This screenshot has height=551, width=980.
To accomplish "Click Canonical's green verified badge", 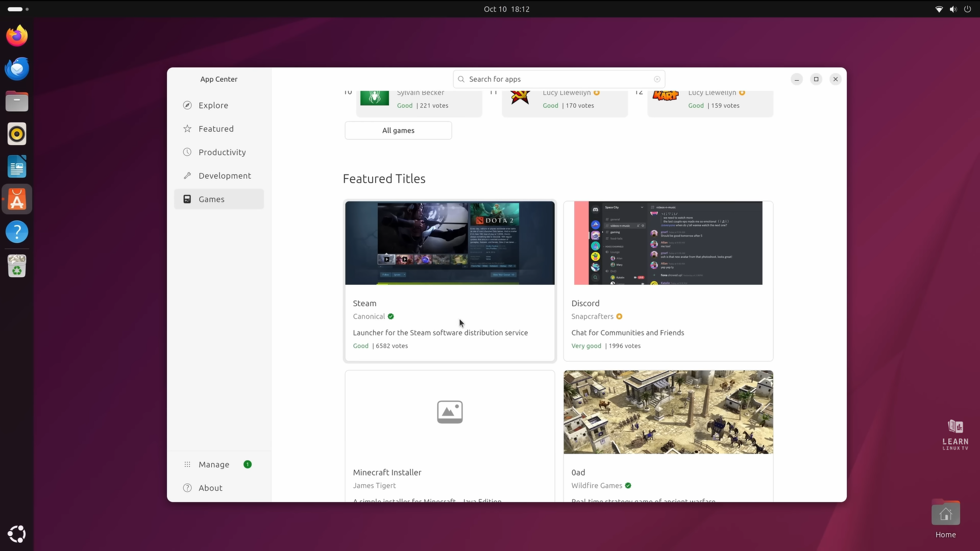I will tap(390, 316).
